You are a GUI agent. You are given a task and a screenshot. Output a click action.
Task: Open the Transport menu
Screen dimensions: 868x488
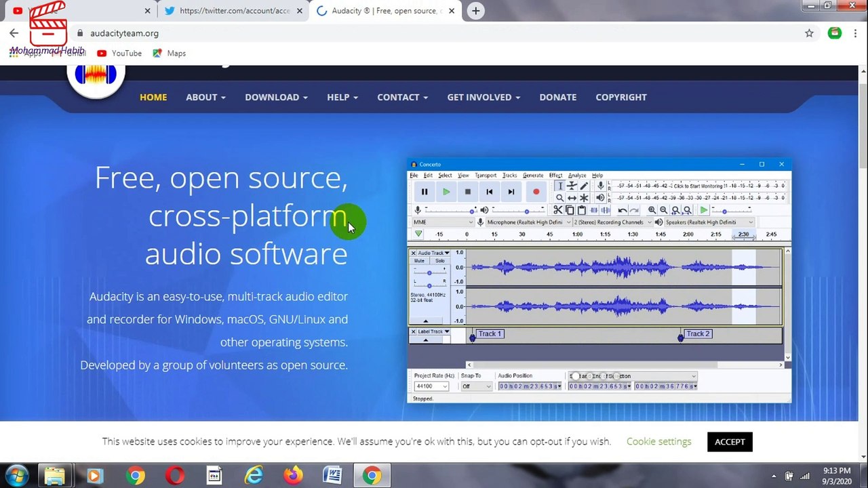tap(486, 176)
